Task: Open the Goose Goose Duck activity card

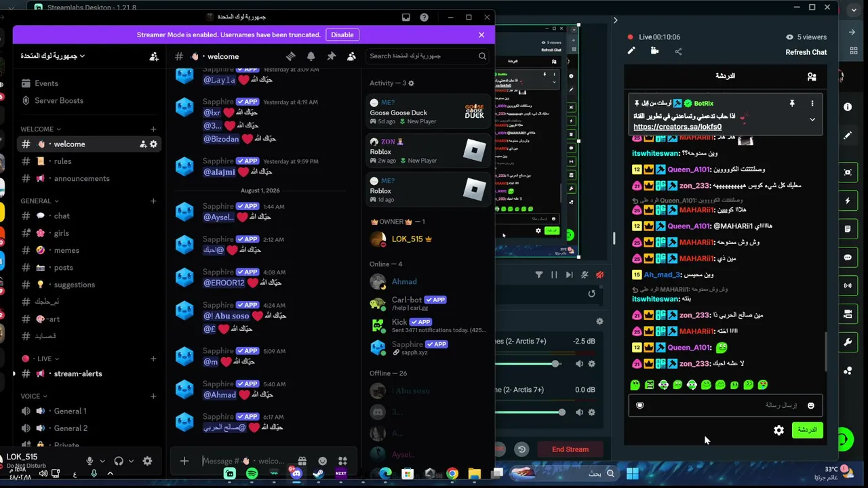Action: (429, 112)
